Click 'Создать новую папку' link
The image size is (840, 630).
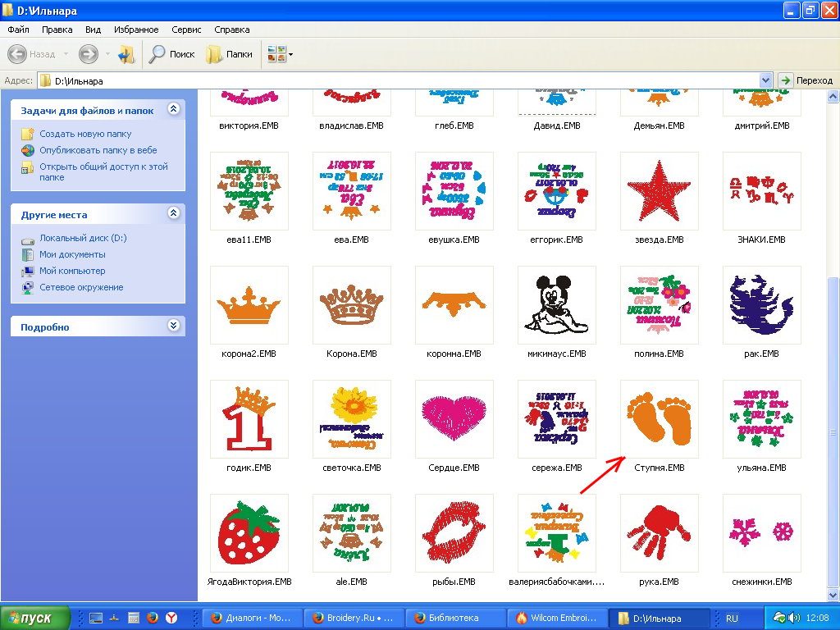(x=85, y=134)
